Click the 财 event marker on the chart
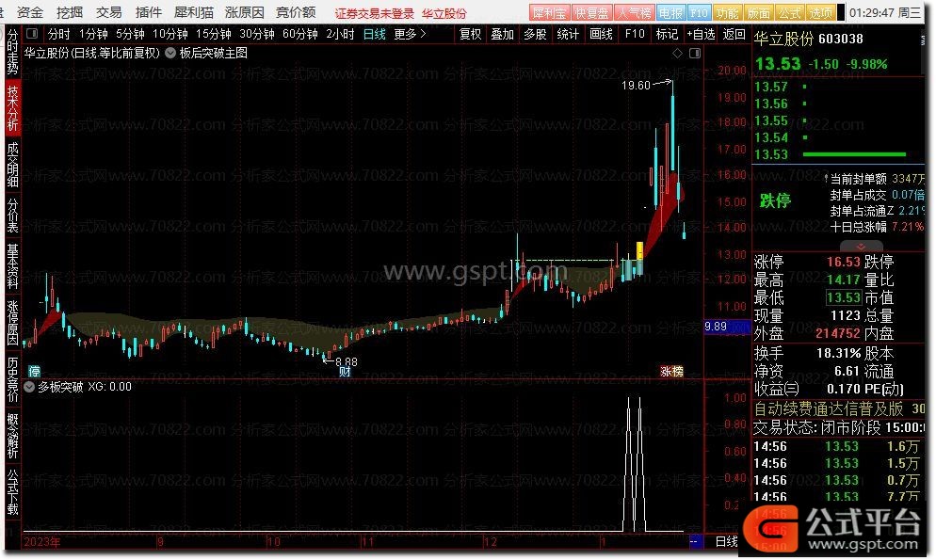936x560 pixels. tap(345, 372)
